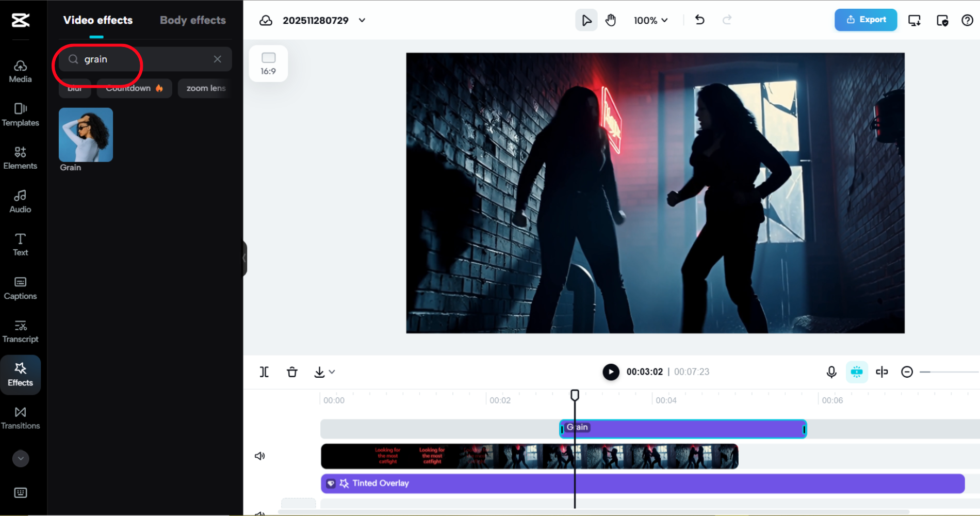
Task: Toggle auto snapping in the timeline
Action: coord(856,372)
